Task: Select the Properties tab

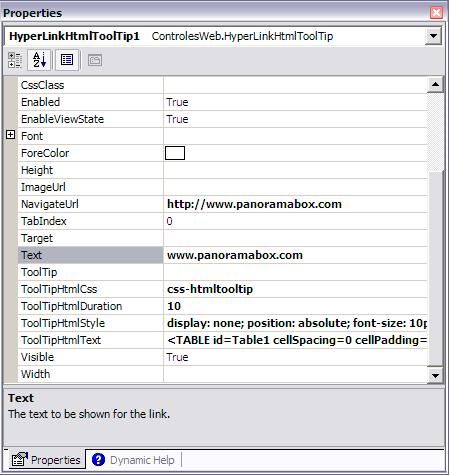Action: pyautogui.click(x=47, y=460)
